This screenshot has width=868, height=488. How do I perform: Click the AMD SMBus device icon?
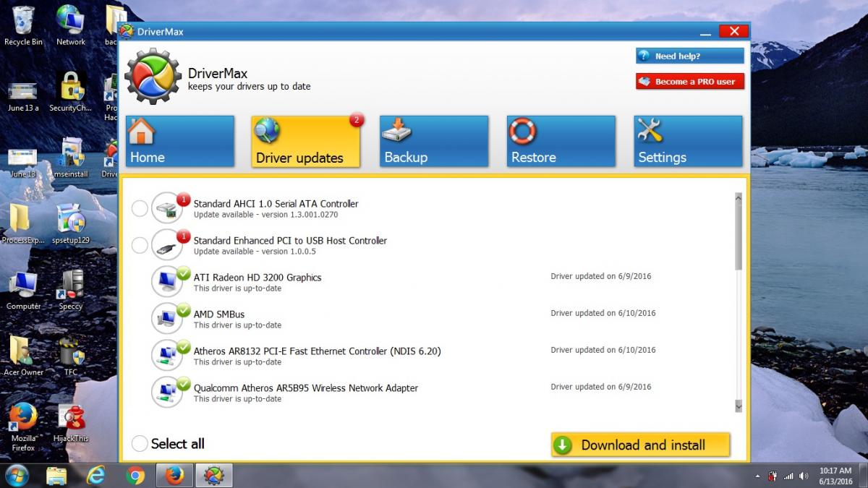167,319
